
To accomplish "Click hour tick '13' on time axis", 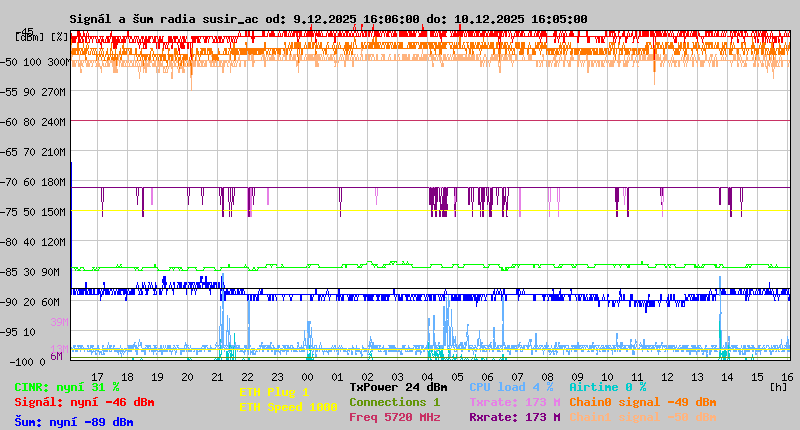I will (x=697, y=377).
